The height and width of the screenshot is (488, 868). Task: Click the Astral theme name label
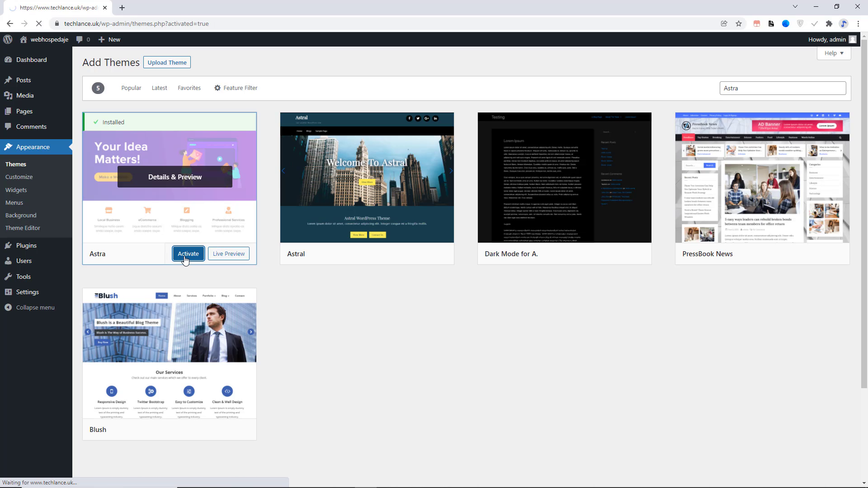[296, 253]
